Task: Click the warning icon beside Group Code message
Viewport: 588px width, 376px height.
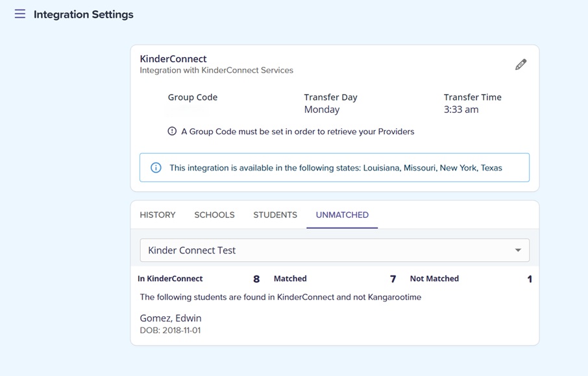Action: pyautogui.click(x=172, y=131)
